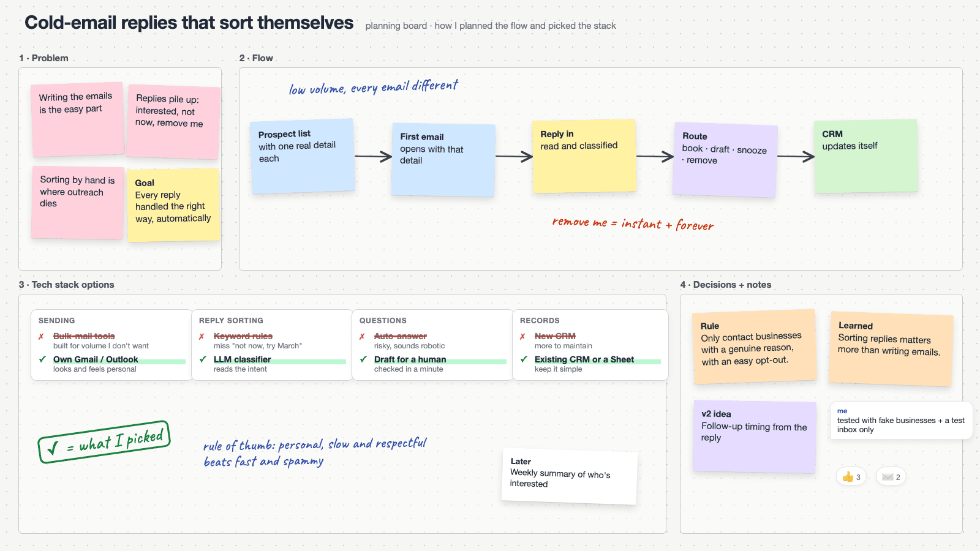The height and width of the screenshot is (551, 980).
Task: Select the 'Sorting by hand' pink sticky
Action: pos(78,203)
